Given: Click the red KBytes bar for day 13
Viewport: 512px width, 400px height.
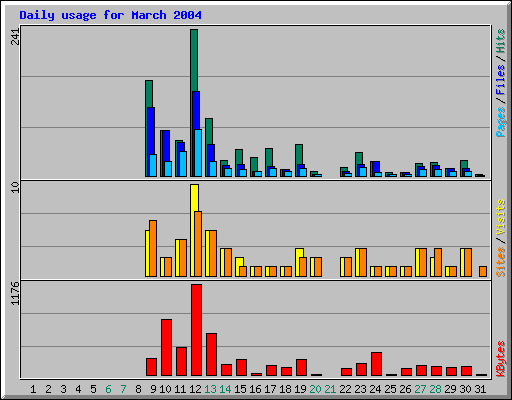Looking at the screenshot, I should pos(211,354).
